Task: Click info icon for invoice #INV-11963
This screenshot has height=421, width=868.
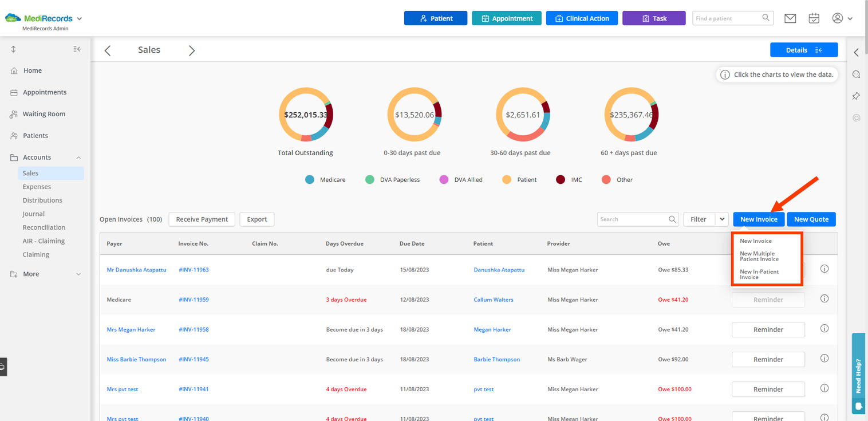Action: [x=824, y=269]
